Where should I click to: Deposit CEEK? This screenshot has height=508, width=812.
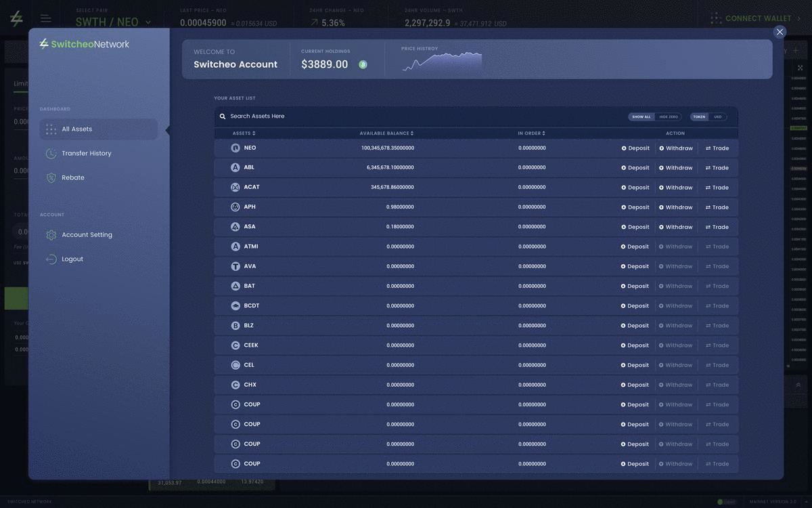click(x=635, y=345)
